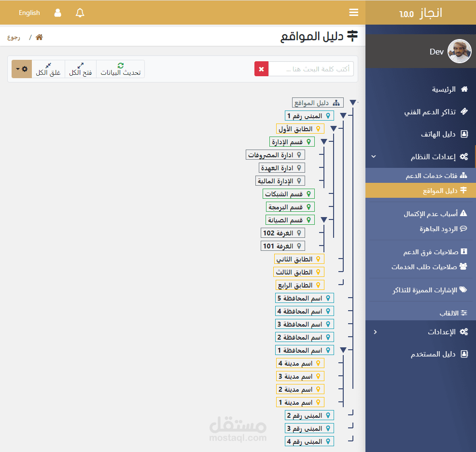Click the home breadcrumb icon
This screenshot has height=452, width=476.
click(x=39, y=38)
